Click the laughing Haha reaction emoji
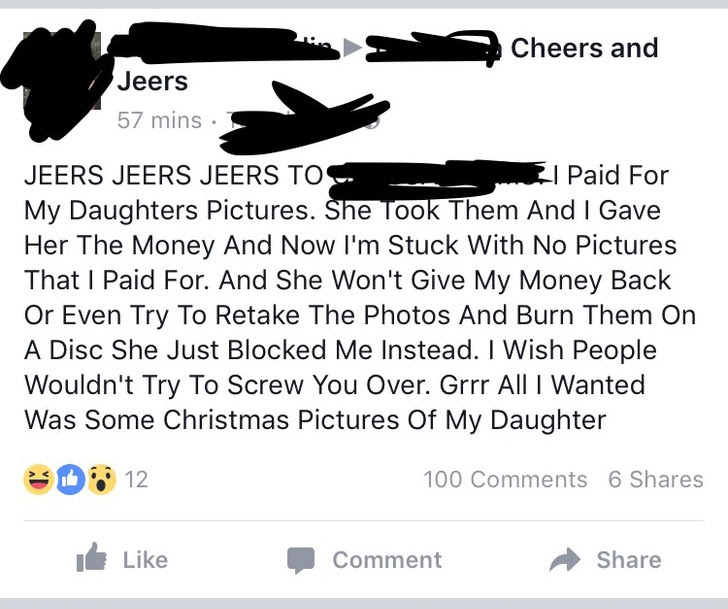This screenshot has height=609, width=728. tap(39, 479)
